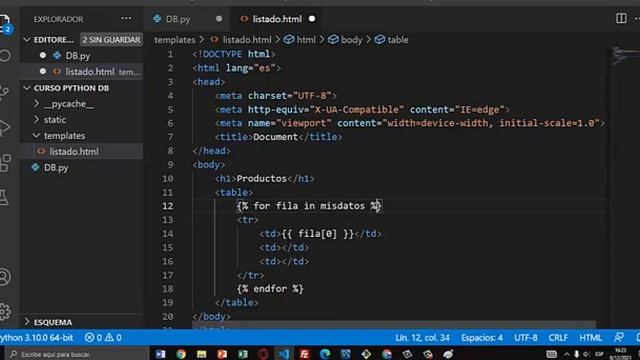Image resolution: width=640 pixels, height=360 pixels.
Task: Collapse the Open Editors section
Action: [x=27, y=40]
